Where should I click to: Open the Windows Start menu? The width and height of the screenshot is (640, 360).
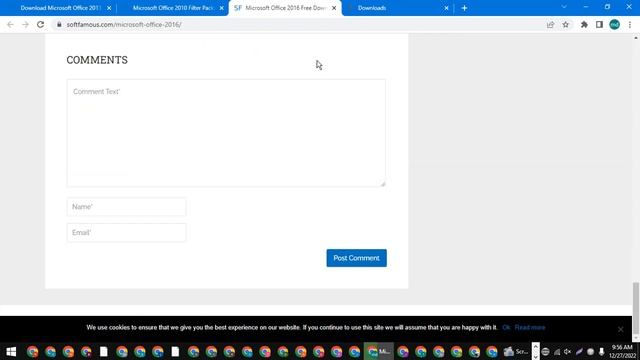(x=11, y=351)
